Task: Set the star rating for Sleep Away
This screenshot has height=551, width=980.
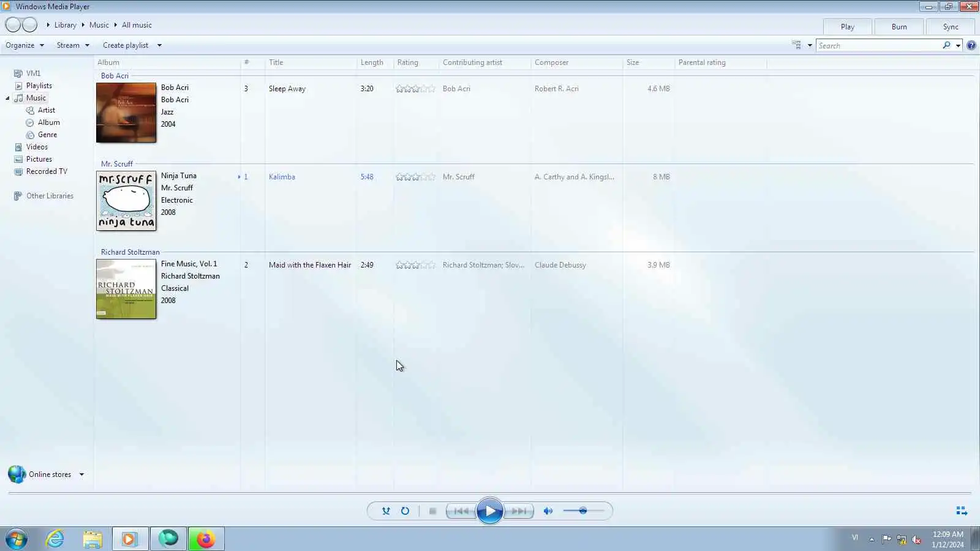Action: point(415,89)
